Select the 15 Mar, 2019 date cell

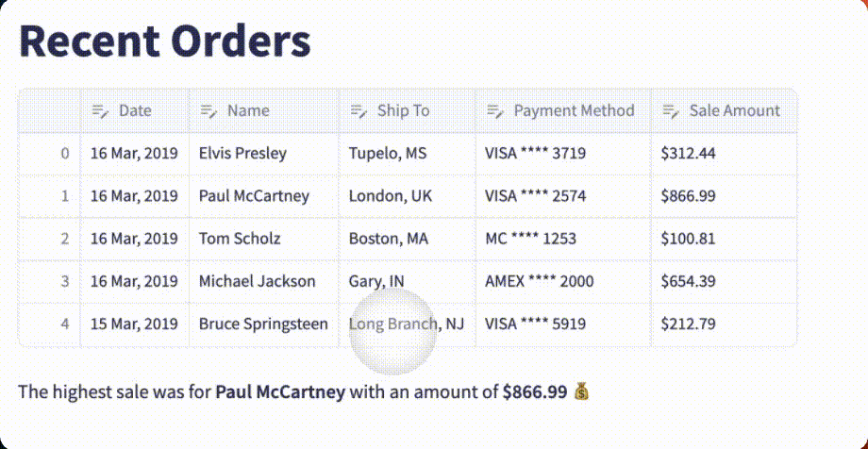(135, 324)
